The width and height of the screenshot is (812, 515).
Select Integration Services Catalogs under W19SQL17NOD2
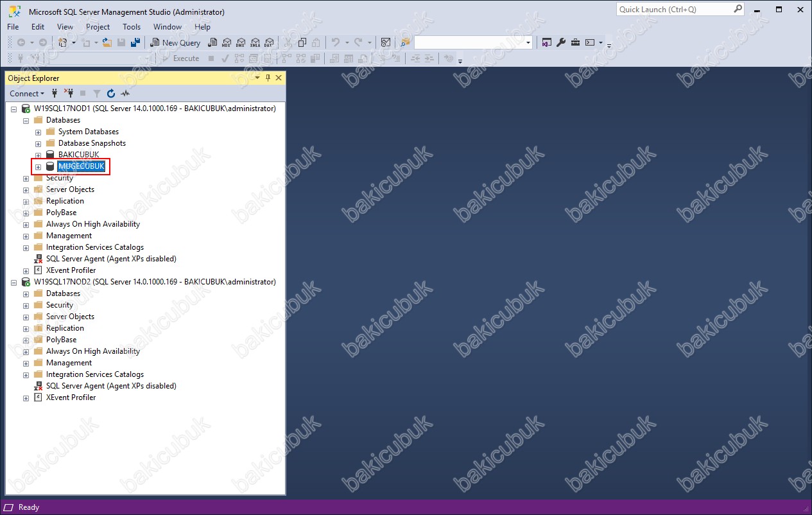(94, 374)
